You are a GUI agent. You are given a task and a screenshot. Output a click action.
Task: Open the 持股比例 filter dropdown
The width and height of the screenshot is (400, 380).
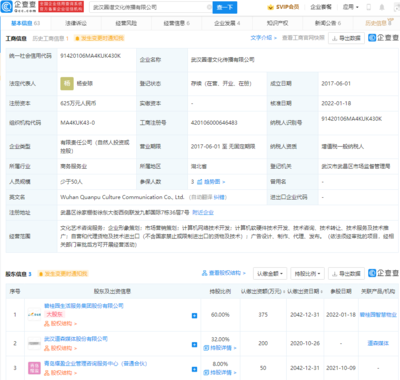307,274
